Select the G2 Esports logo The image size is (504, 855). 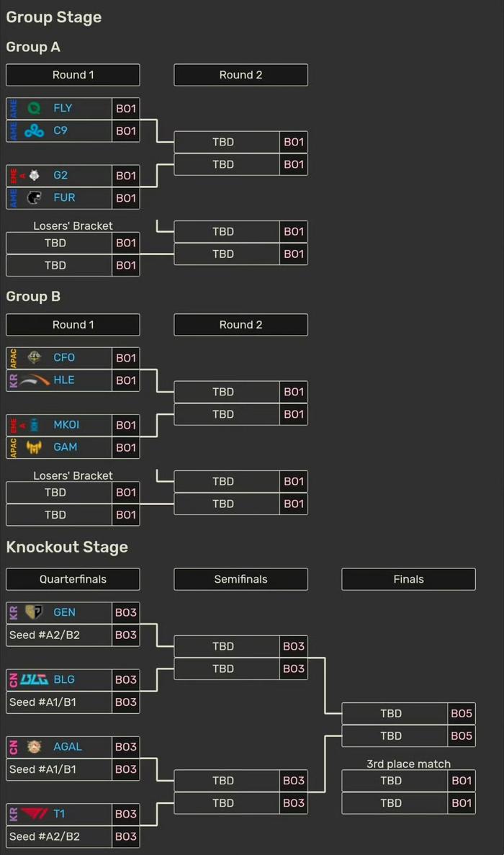tap(34, 175)
